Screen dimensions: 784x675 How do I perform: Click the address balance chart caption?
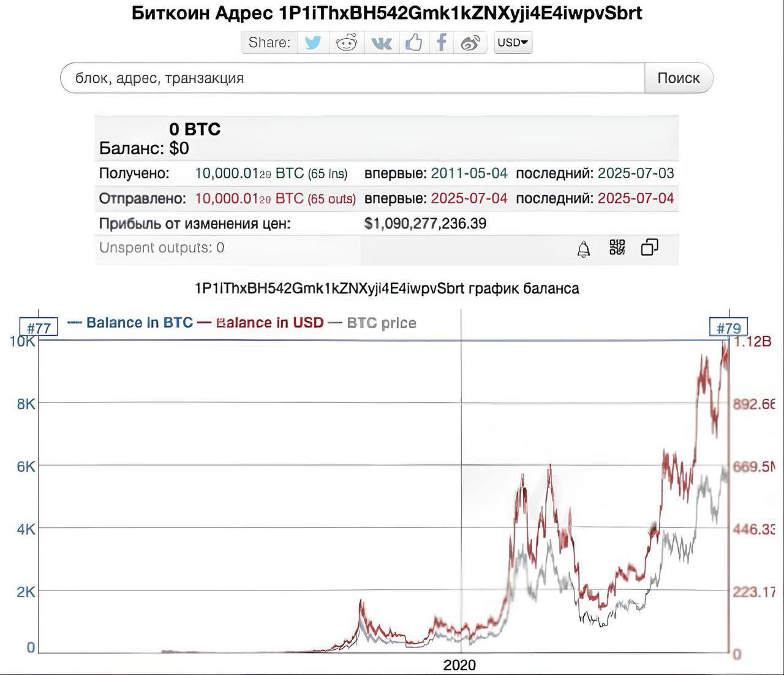point(386,288)
